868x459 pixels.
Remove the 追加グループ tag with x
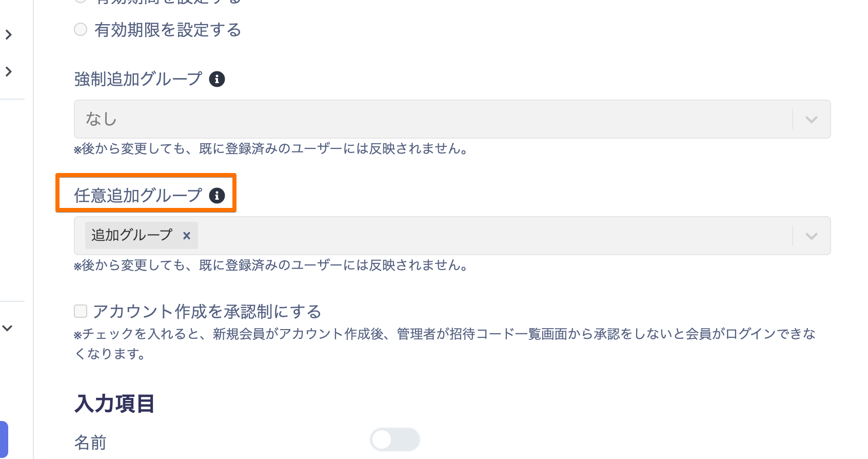pos(187,235)
